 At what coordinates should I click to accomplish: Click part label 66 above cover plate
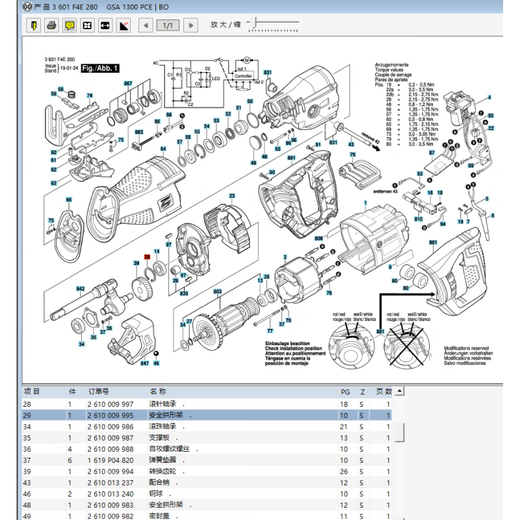pos(69,200)
